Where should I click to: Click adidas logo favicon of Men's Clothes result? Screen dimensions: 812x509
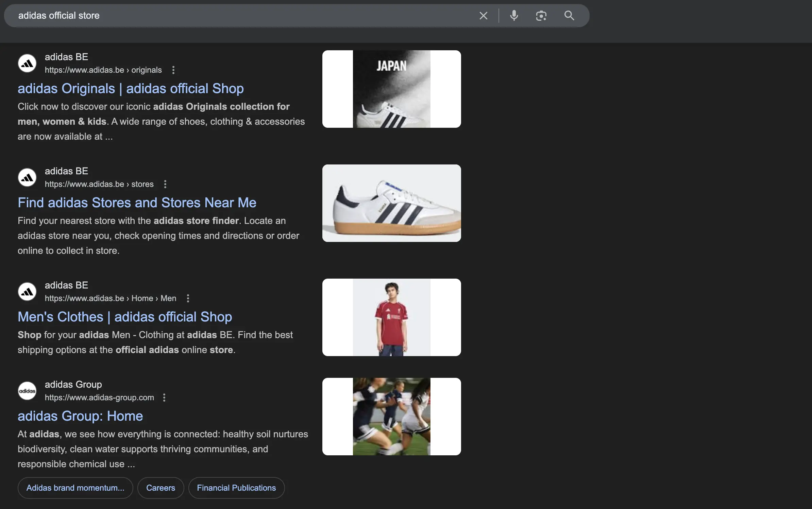(27, 292)
